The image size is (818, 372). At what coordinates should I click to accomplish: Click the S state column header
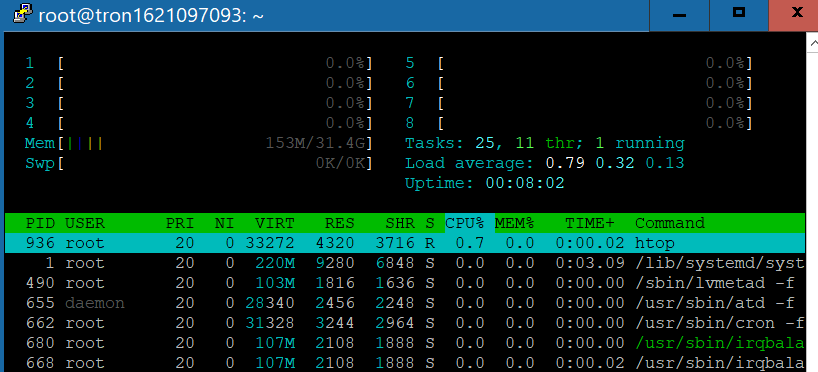[x=430, y=223]
